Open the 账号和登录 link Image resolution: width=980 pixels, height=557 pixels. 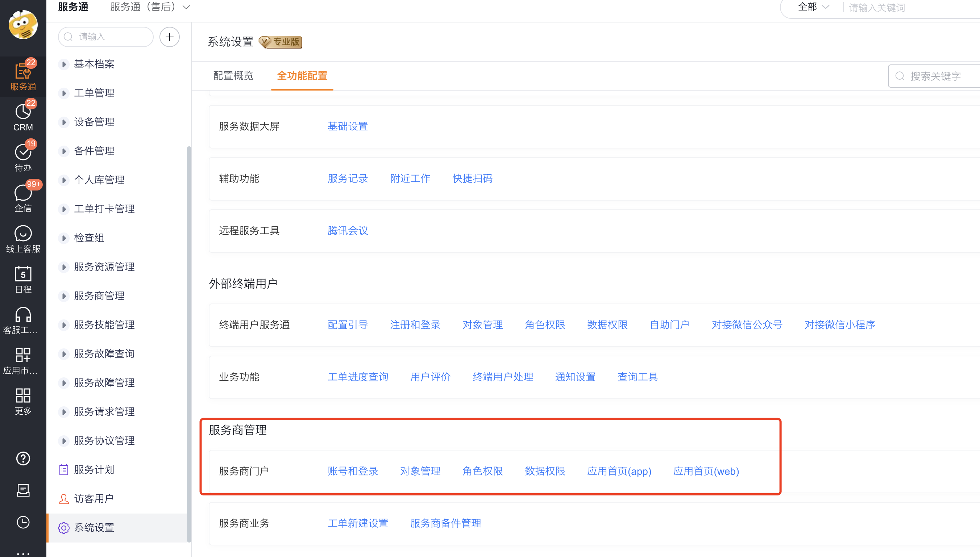click(x=353, y=471)
